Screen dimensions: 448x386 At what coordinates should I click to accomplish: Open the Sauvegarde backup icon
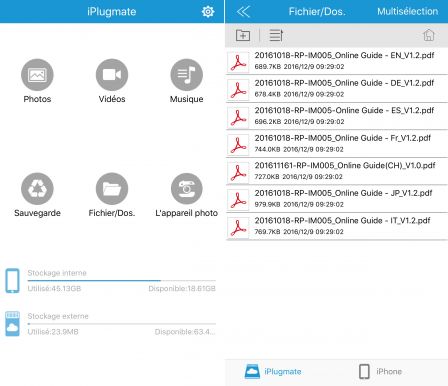pos(37,189)
